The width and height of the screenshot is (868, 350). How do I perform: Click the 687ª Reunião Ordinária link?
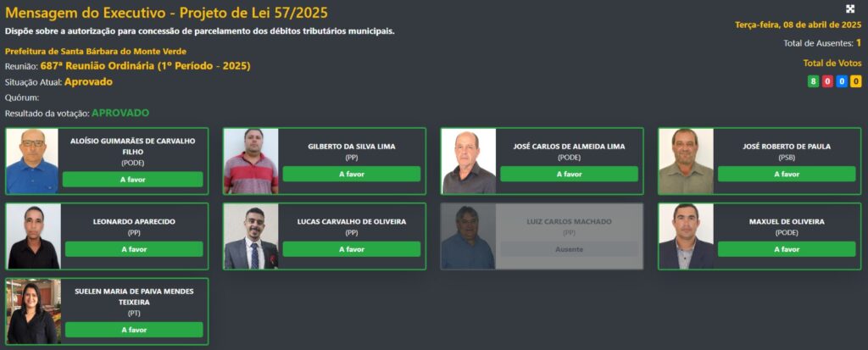point(145,66)
